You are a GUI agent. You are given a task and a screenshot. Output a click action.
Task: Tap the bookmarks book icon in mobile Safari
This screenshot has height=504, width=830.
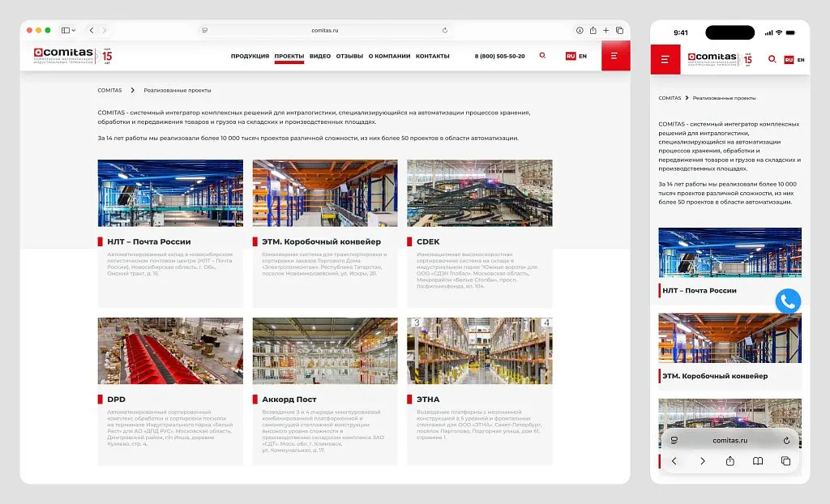[x=758, y=461]
